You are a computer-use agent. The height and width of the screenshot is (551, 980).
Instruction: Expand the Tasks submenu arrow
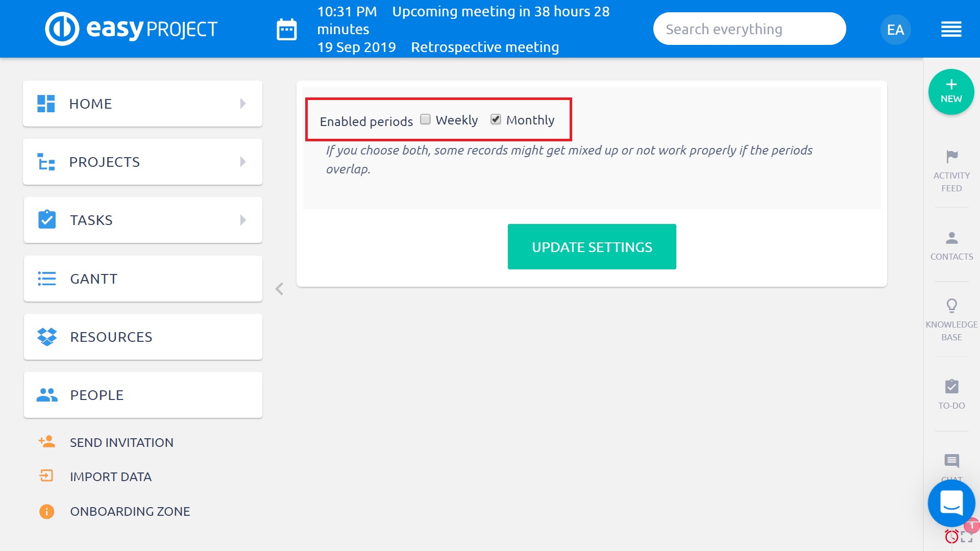coord(243,220)
